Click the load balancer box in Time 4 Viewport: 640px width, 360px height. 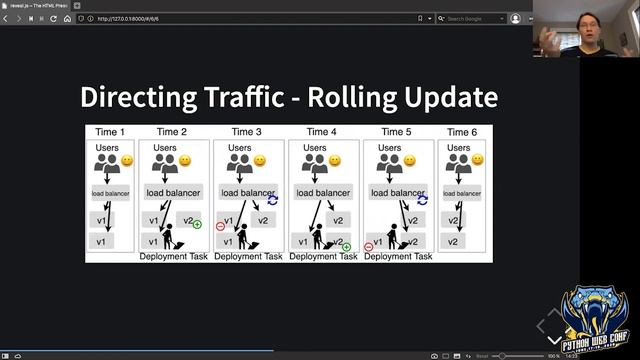(x=323, y=193)
